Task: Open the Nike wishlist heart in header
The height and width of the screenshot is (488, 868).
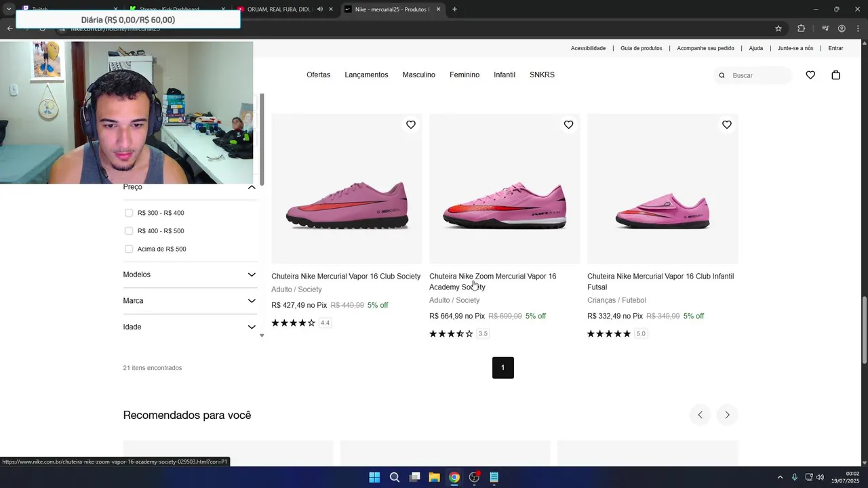Action: 810,75
